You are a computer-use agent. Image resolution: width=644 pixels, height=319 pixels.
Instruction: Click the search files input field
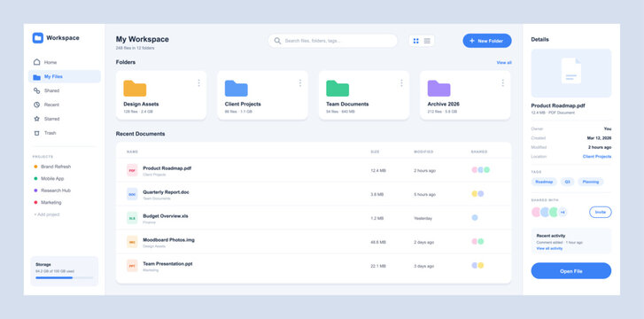coord(333,41)
